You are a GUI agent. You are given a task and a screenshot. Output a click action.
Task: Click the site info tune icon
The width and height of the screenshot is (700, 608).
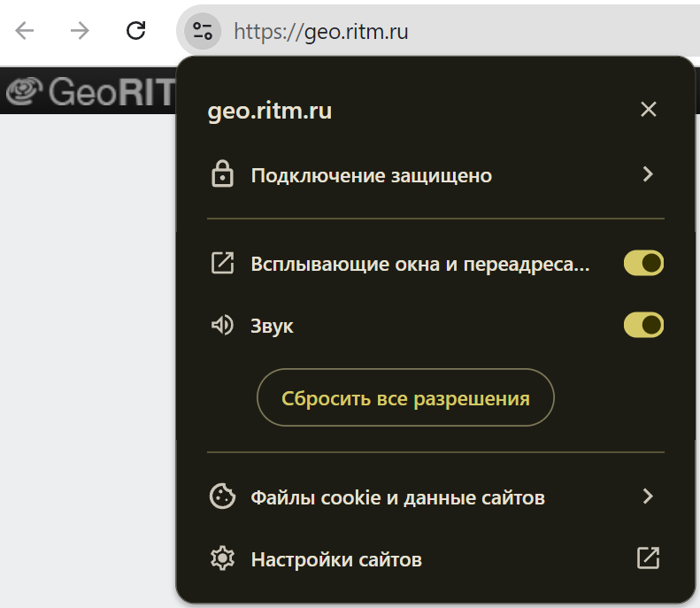point(203,32)
